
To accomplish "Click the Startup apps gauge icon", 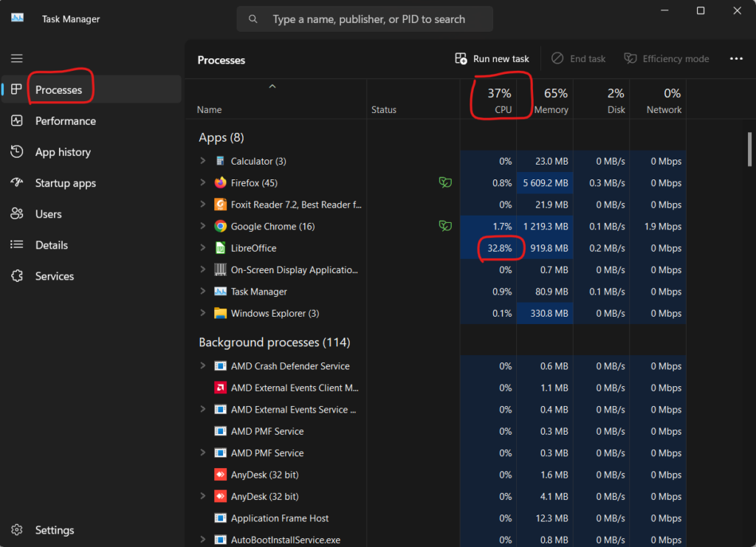I will click(17, 182).
